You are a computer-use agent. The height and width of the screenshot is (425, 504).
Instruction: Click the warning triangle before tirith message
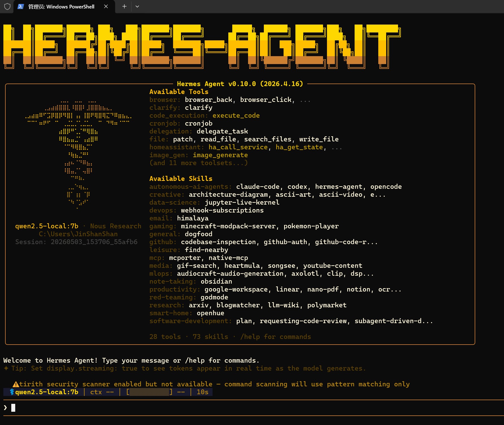click(16, 384)
